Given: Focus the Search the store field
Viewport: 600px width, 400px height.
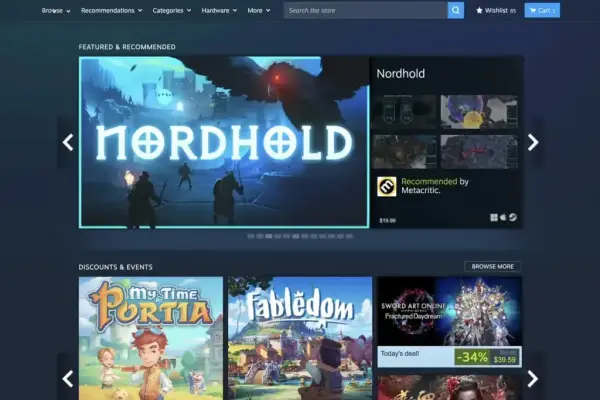Looking at the screenshot, I should [366, 10].
